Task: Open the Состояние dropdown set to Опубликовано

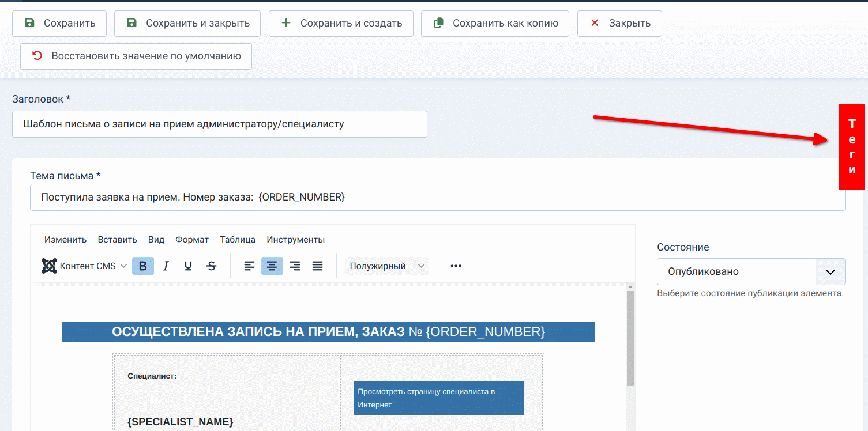Action: coord(750,271)
